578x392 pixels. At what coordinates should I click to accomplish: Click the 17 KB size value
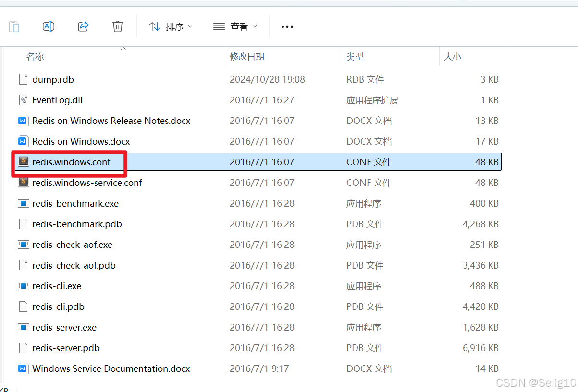pyautogui.click(x=487, y=141)
